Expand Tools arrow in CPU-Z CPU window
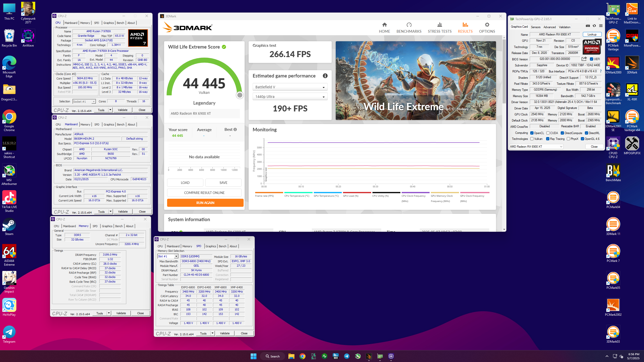This screenshot has height=362, width=644. [110, 110]
